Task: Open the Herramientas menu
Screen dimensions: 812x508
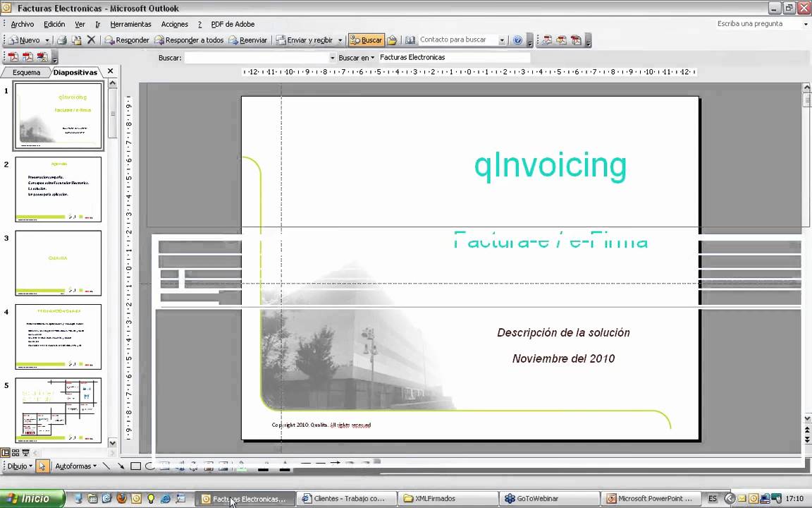Action: tap(130, 25)
